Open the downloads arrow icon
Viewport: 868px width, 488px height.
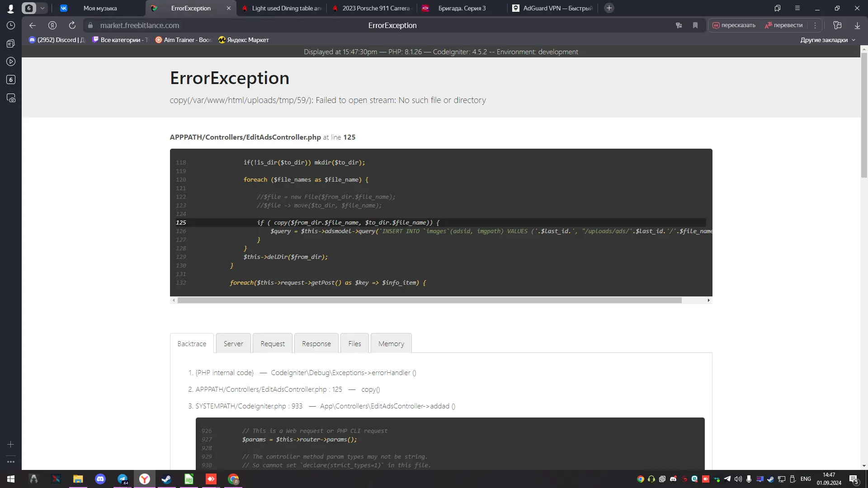(857, 25)
